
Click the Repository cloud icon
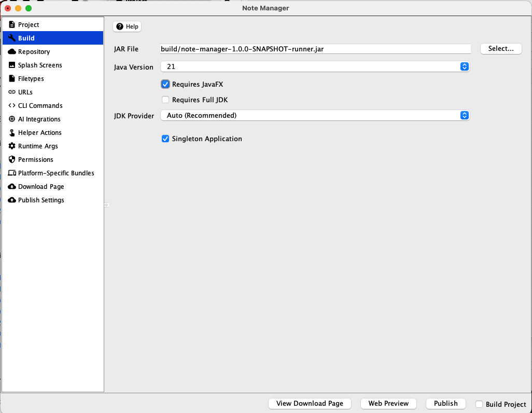pyautogui.click(x=12, y=52)
